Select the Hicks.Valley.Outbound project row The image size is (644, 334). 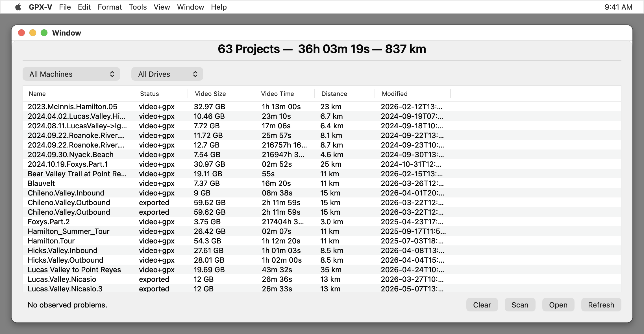point(322,260)
